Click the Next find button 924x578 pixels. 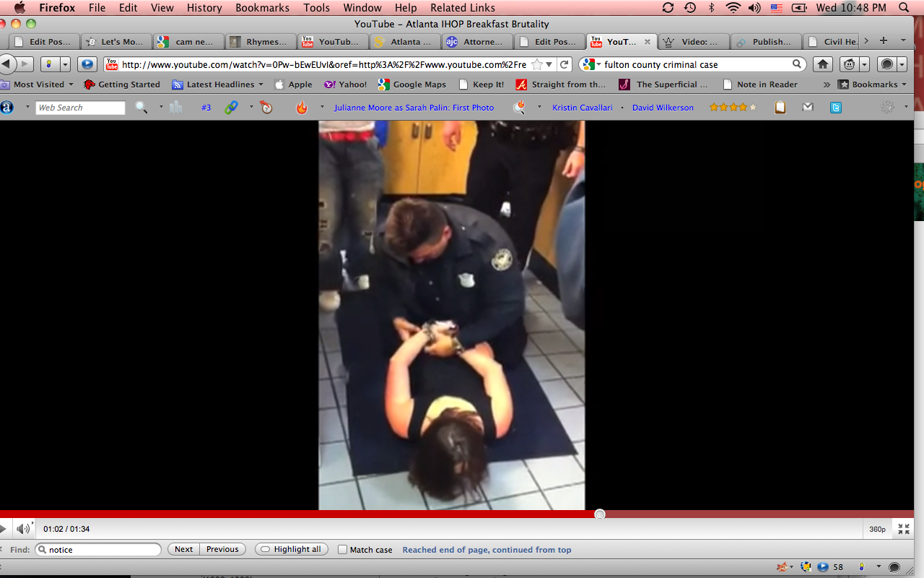point(183,550)
